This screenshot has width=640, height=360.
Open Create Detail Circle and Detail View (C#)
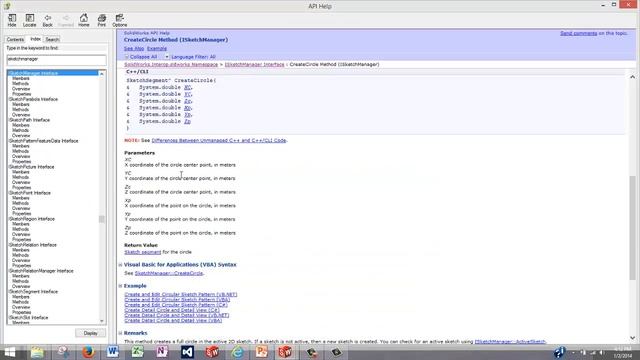coord(172,310)
